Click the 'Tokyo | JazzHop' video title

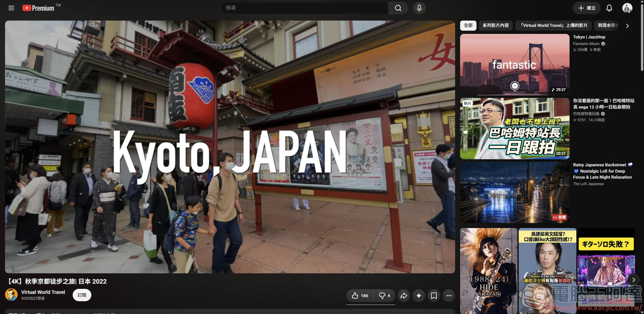[x=589, y=38]
